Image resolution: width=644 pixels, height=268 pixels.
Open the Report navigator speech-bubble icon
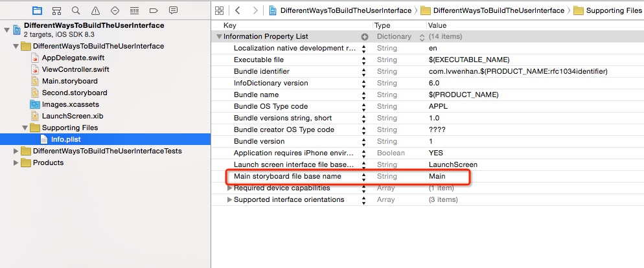coord(173,10)
